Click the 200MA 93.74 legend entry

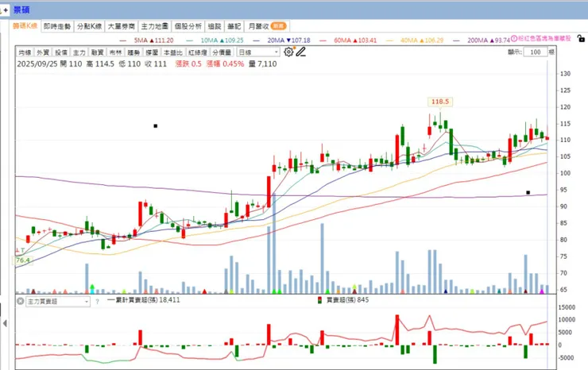tap(482, 40)
